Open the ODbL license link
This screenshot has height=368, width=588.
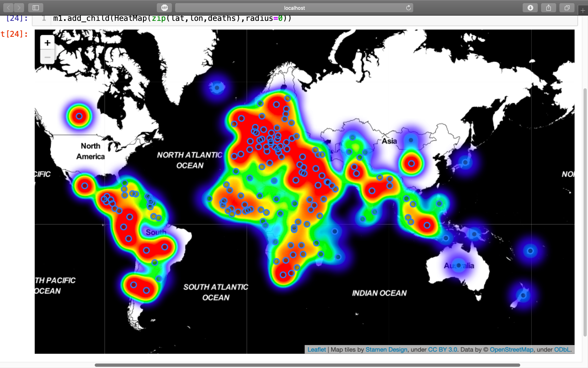[x=561, y=350]
